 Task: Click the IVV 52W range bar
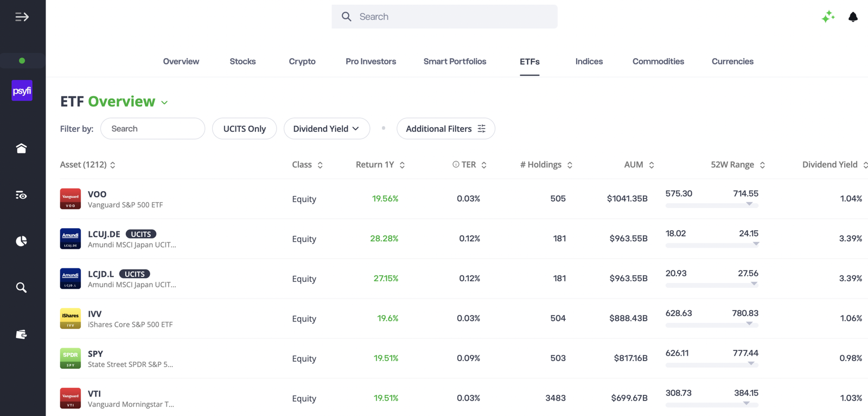coord(712,325)
